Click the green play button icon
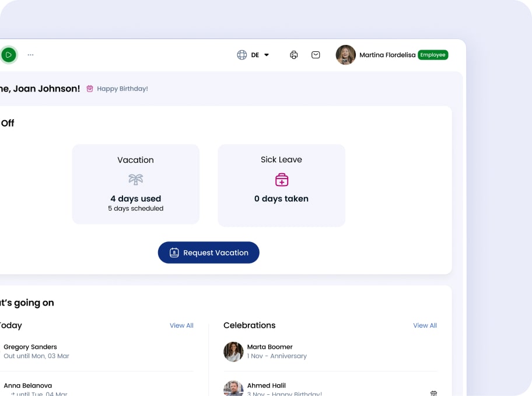532x396 pixels. coord(8,55)
